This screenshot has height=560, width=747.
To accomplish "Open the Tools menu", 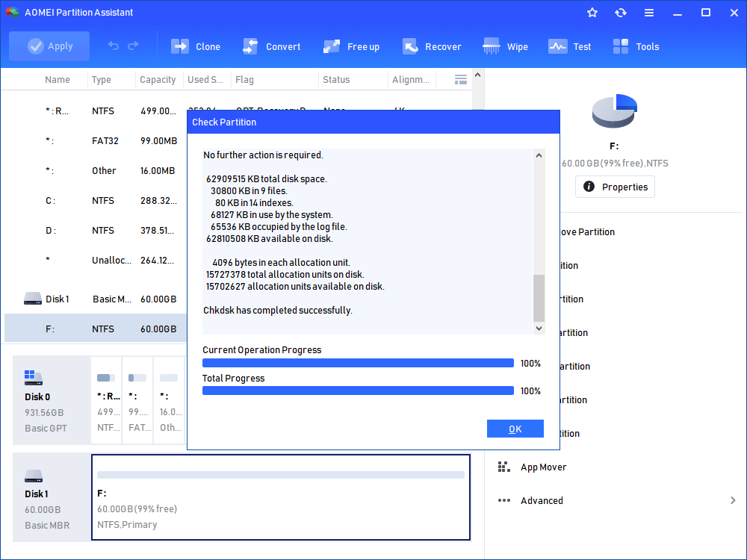I will click(x=636, y=46).
